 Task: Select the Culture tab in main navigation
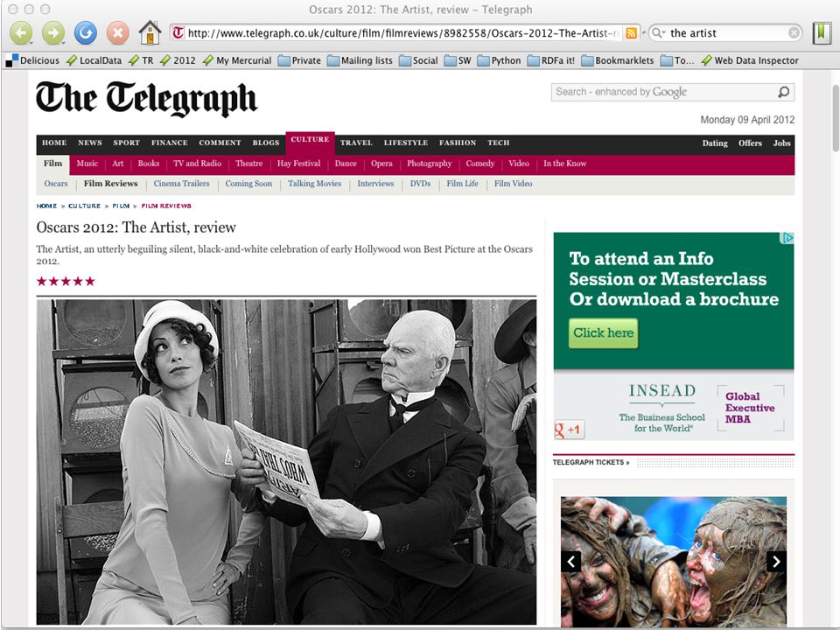click(310, 139)
